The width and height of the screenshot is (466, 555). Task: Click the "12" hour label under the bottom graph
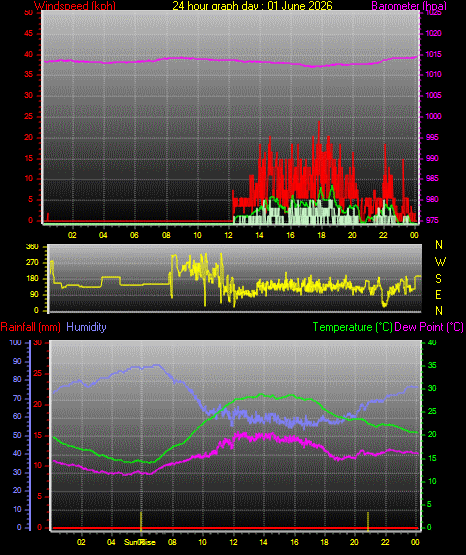pyautogui.click(x=233, y=542)
